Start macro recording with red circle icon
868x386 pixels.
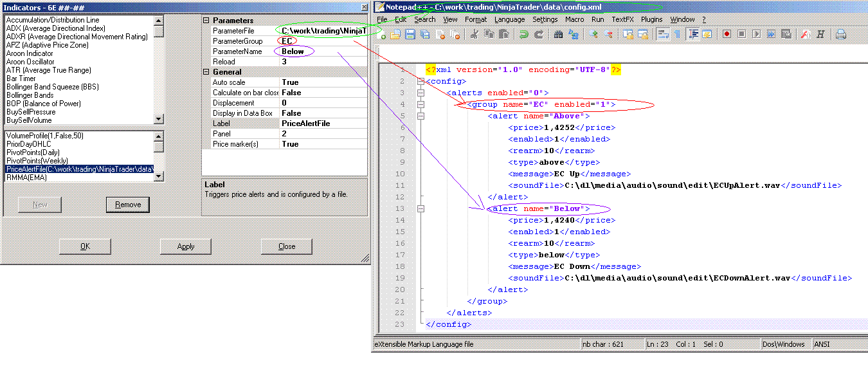click(x=727, y=35)
